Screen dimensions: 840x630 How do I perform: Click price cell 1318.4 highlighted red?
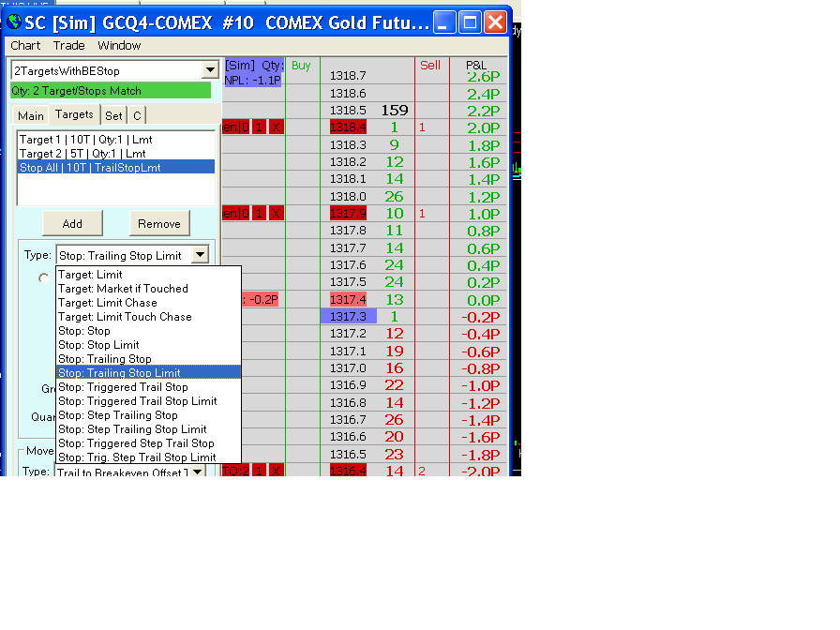[348, 127]
